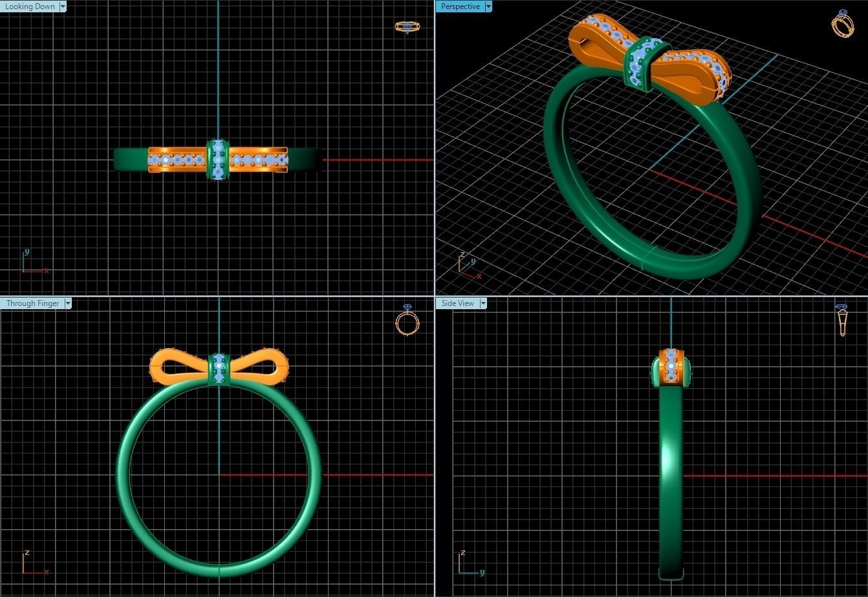Click the front ring icon in Through Finger
Viewport: 868px width, 597px height.
[x=407, y=320]
